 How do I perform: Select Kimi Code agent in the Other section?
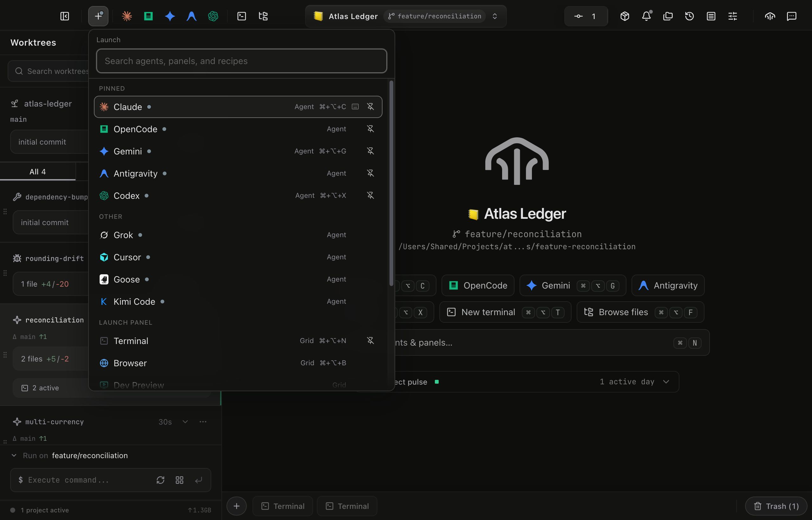(238, 302)
